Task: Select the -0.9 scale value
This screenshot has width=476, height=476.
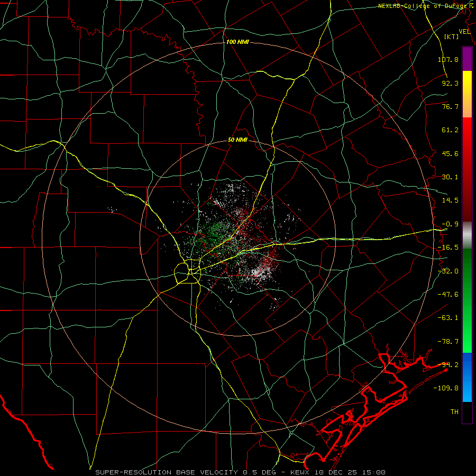Action: tap(450, 224)
